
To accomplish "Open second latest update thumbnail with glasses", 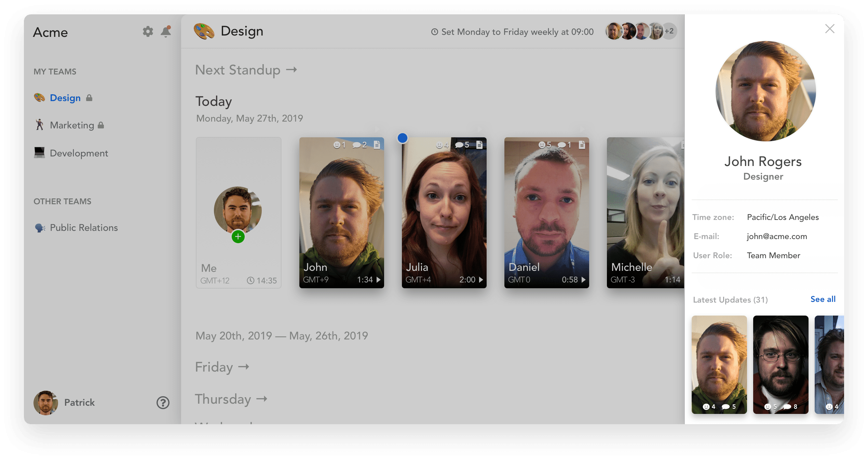I will [x=781, y=364].
